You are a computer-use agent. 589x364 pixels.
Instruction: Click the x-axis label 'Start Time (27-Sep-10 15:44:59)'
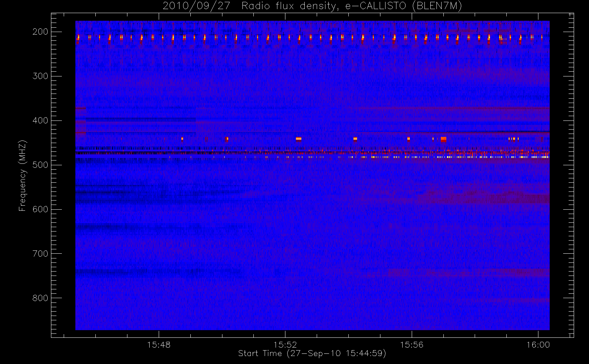click(312, 353)
